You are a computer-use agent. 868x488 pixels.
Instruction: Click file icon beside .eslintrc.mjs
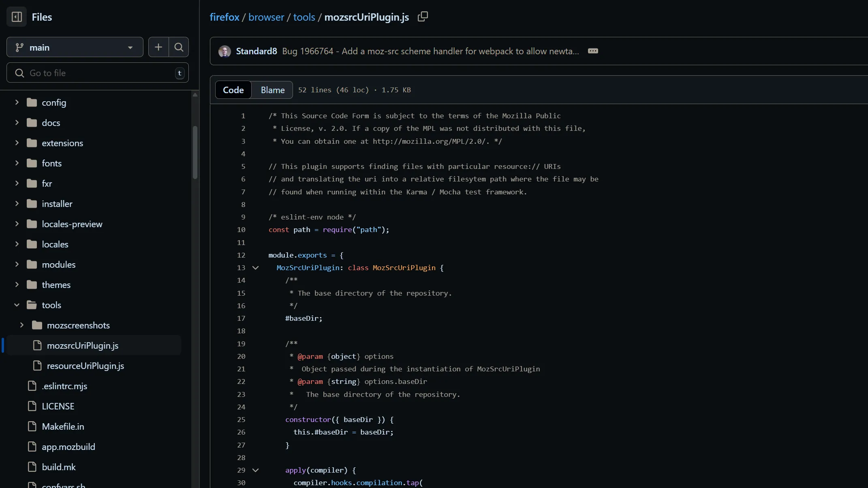[x=32, y=386]
